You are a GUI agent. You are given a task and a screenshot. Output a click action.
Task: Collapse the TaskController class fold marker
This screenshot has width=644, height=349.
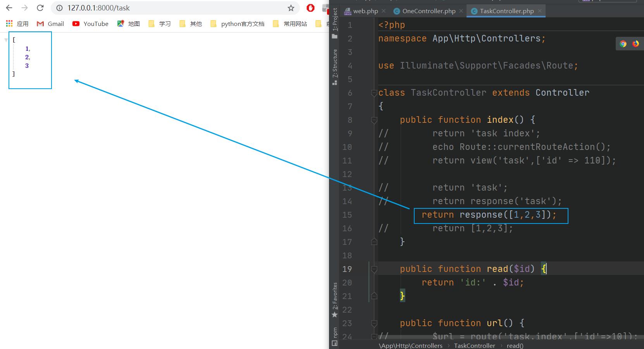(x=374, y=93)
